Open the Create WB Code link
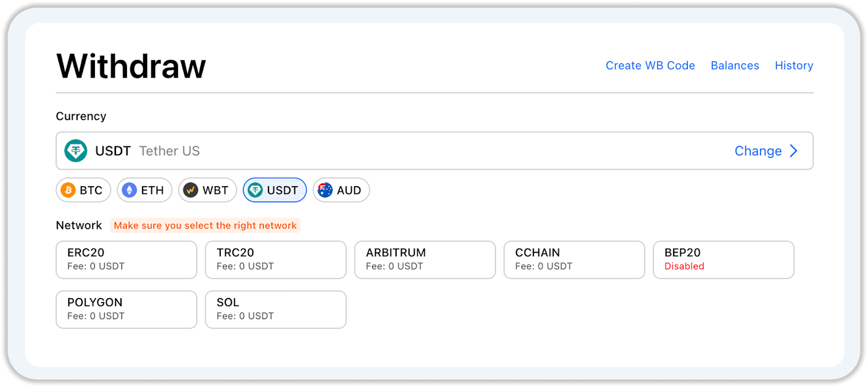 (x=650, y=66)
